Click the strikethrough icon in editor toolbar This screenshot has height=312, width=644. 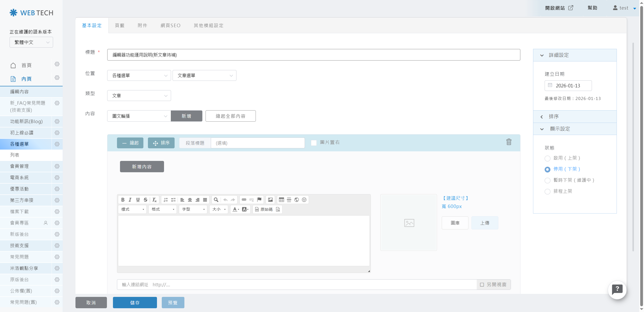pos(145,200)
